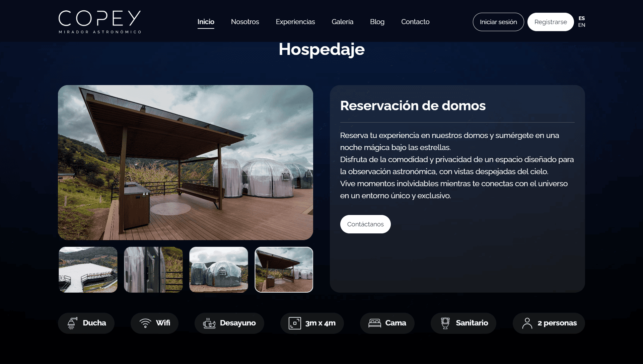Click the room dimensions icon

point(295,323)
